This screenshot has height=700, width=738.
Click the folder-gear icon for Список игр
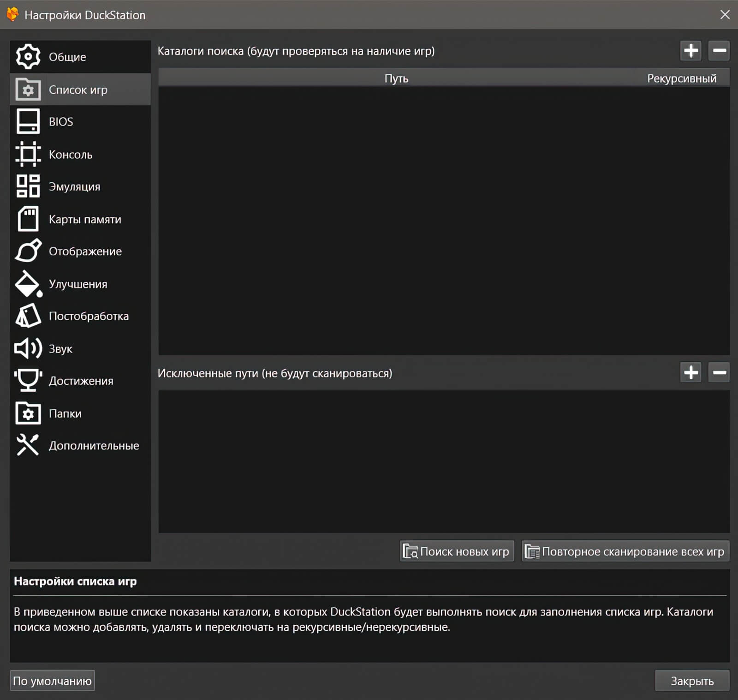28,90
